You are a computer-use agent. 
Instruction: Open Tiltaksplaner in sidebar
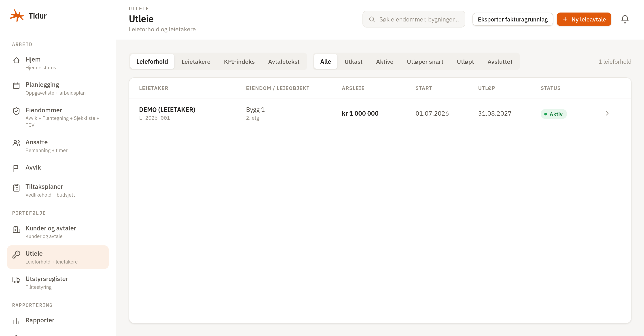coord(58,191)
